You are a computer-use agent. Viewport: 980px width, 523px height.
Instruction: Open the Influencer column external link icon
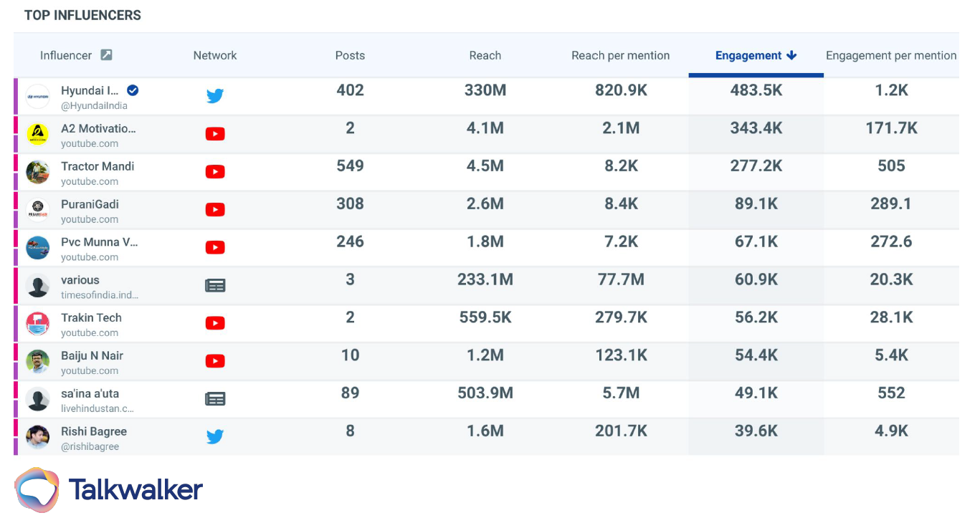pos(106,55)
